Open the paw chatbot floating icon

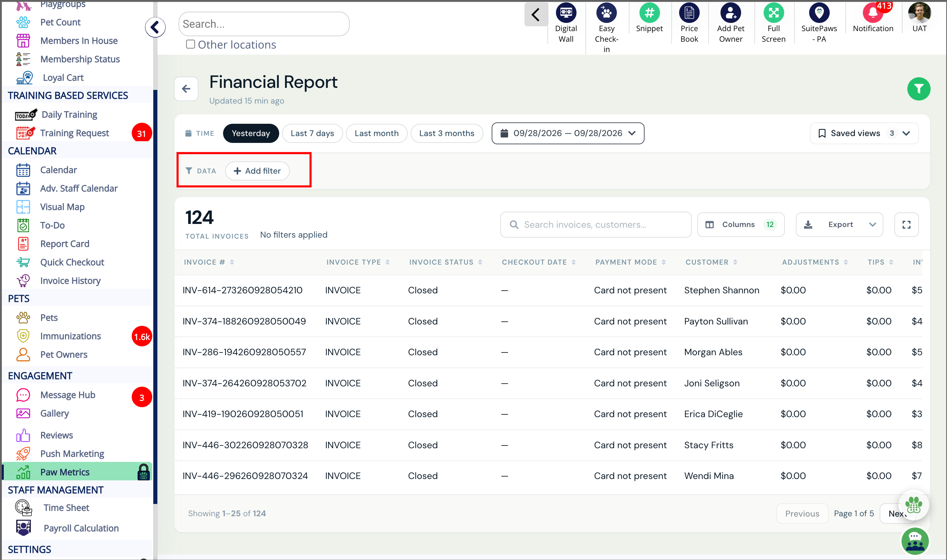[913, 505]
